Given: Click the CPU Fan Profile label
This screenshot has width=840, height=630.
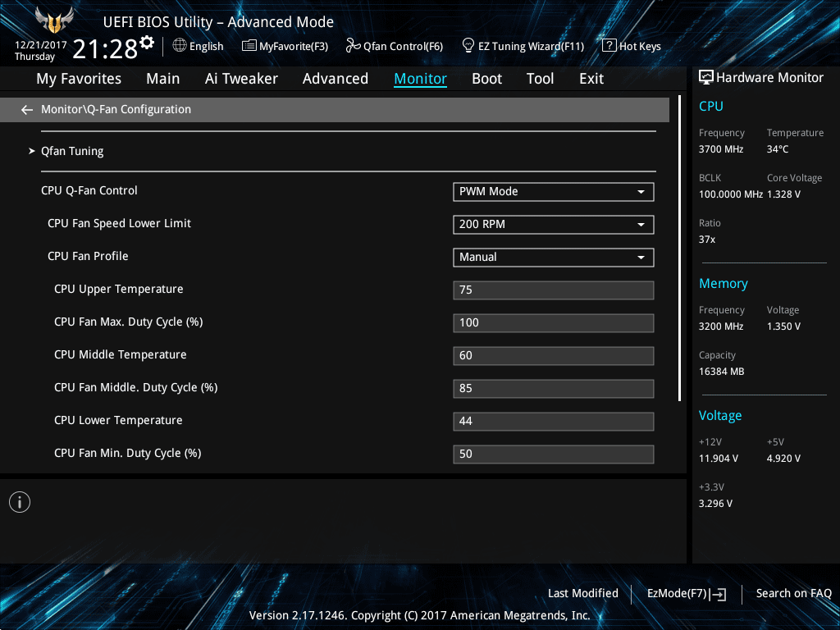Looking at the screenshot, I should [88, 256].
